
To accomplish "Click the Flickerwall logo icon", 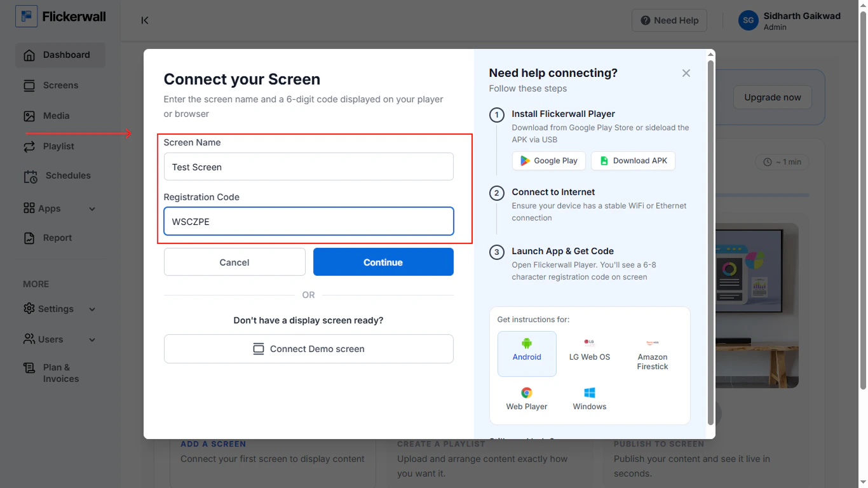I will (x=27, y=17).
